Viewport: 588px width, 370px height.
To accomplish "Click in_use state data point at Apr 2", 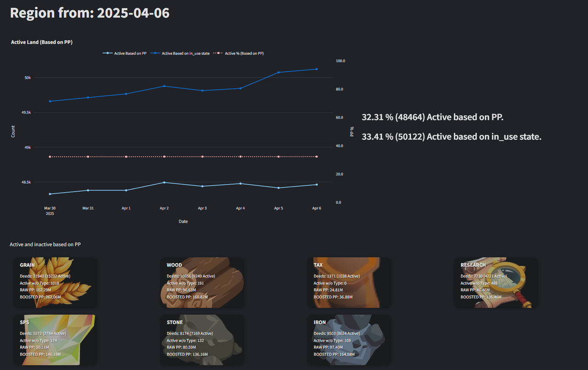I will (164, 86).
